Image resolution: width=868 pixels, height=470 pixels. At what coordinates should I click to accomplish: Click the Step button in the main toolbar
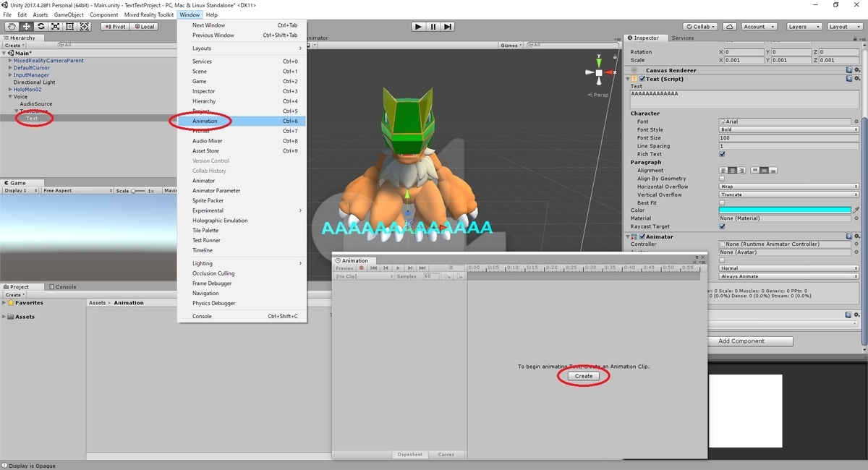[448, 27]
